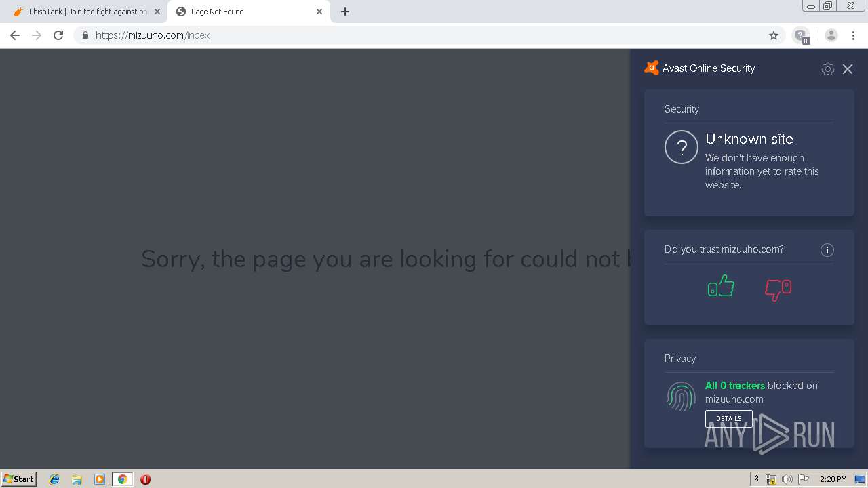868x488 pixels.
Task: Click the Avast logo in panel header
Action: click(x=652, y=68)
